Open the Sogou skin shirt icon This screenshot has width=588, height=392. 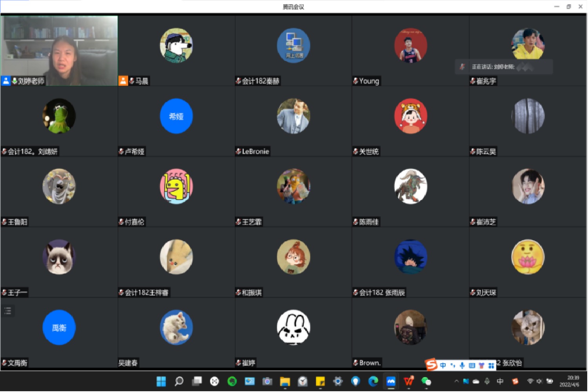(481, 365)
